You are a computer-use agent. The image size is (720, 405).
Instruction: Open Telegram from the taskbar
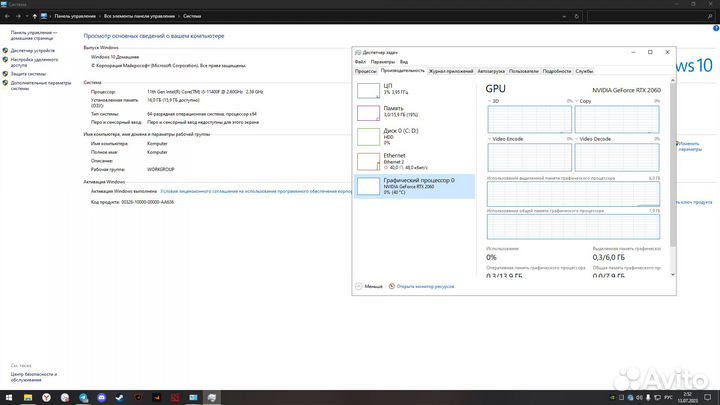[x=83, y=398]
